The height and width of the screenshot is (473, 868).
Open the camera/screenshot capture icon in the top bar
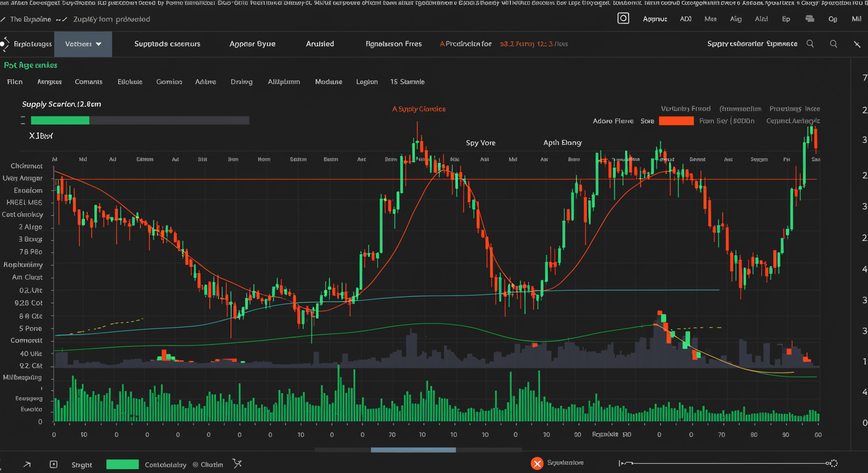(623, 18)
